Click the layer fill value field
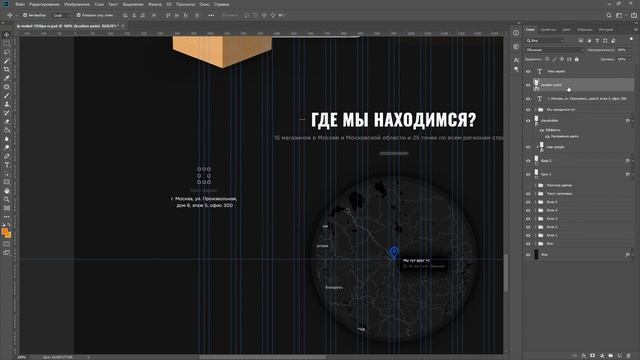The image size is (640, 360). pyautogui.click(x=622, y=59)
